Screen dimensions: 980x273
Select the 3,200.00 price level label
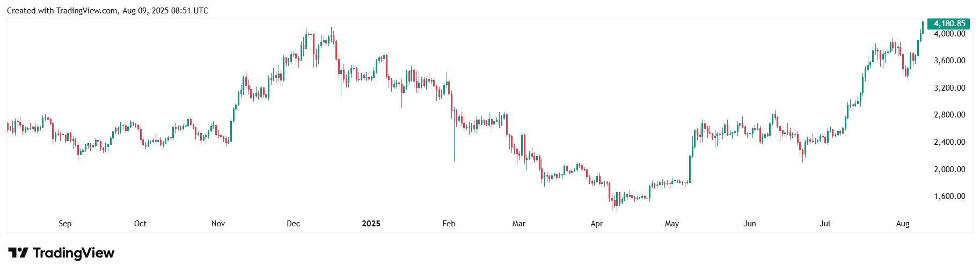[x=949, y=88]
